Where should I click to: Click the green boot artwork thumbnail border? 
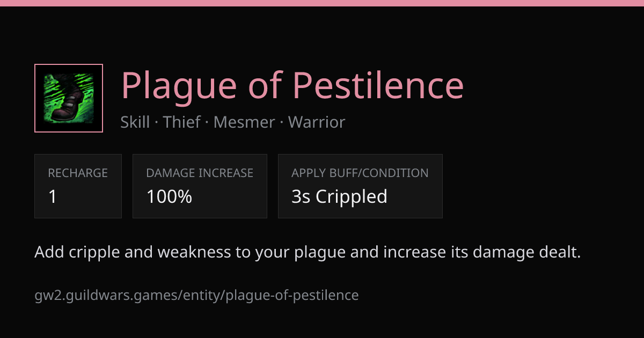(69, 98)
